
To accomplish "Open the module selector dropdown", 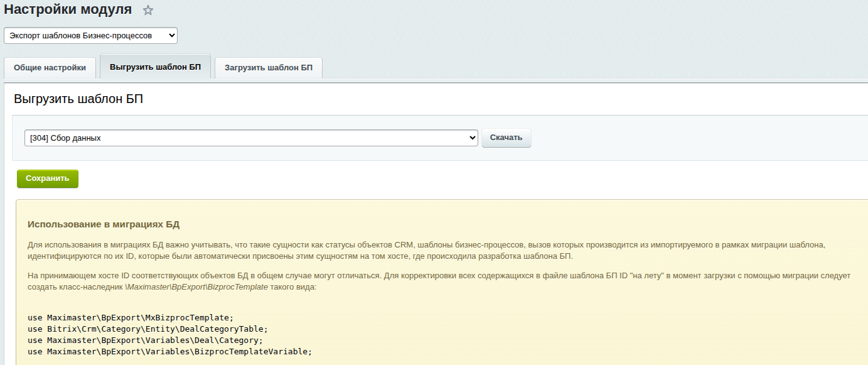I will click(x=90, y=36).
